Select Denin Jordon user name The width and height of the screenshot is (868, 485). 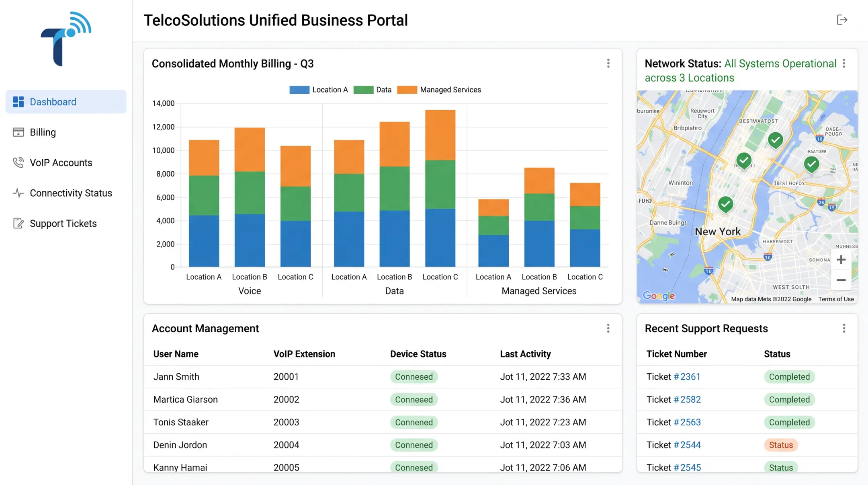[180, 445]
